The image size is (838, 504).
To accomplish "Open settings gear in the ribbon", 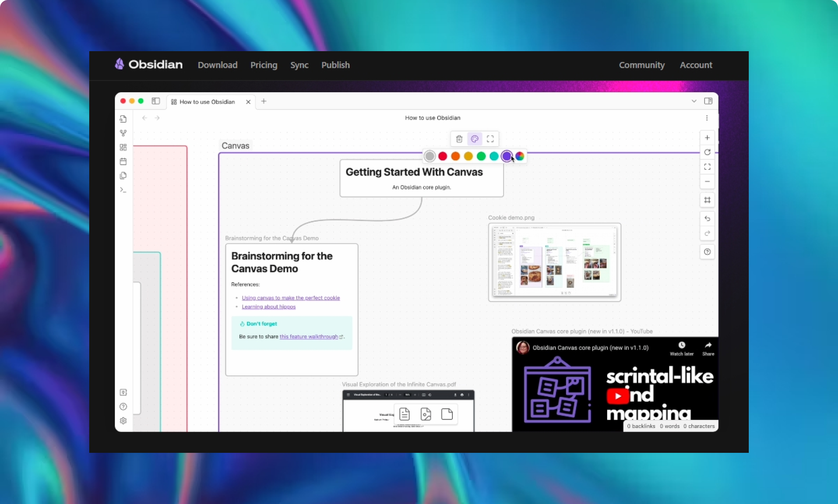I will (x=123, y=421).
